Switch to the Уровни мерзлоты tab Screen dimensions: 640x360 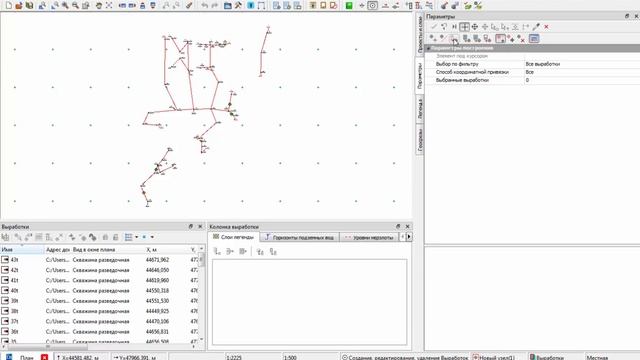tap(369, 237)
